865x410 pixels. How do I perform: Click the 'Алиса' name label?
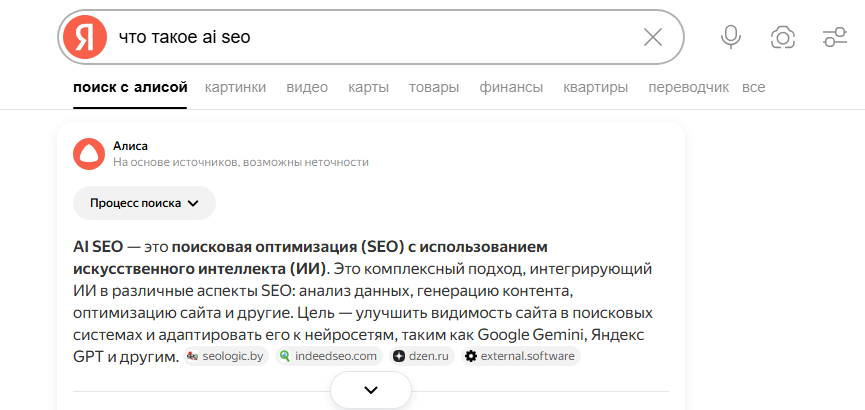pyautogui.click(x=130, y=146)
